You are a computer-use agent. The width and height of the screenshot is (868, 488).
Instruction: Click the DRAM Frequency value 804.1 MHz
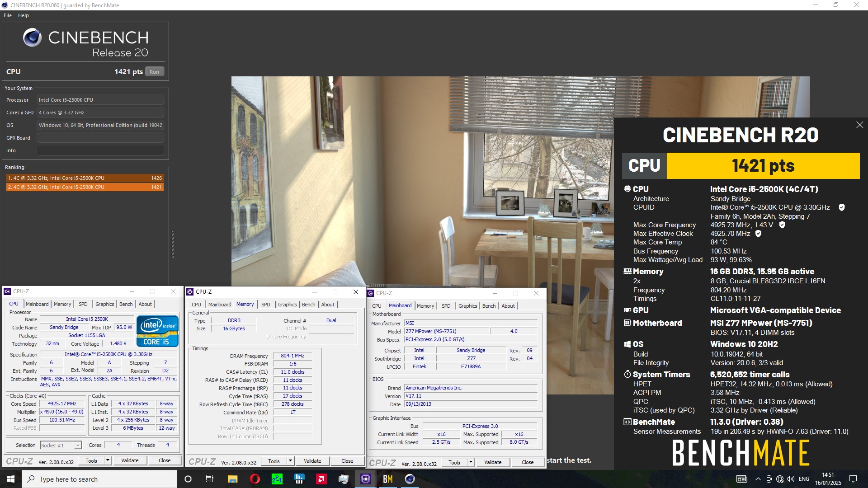[292, 356]
